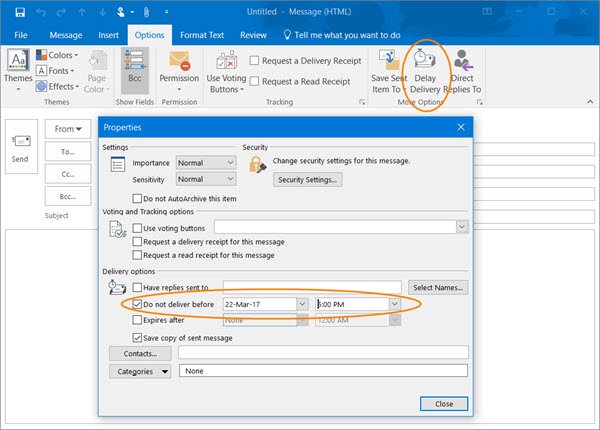The height and width of the screenshot is (430, 600).
Task: Check Do not AutoArchive this item
Action: click(x=139, y=198)
